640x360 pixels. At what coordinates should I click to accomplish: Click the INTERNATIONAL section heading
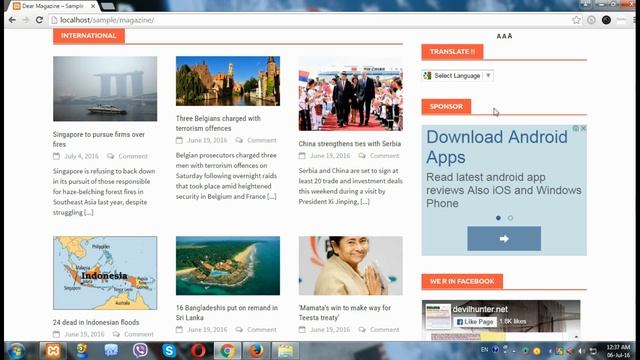click(89, 36)
